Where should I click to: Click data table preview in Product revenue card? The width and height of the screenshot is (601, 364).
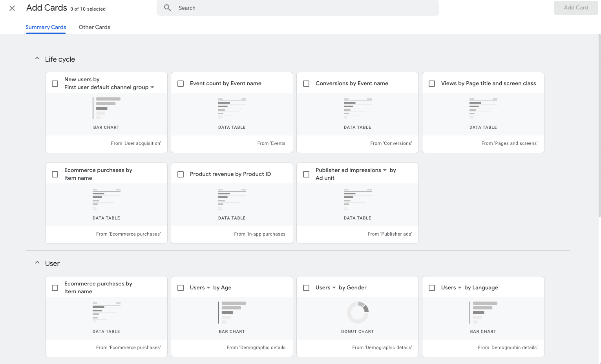pos(232,199)
